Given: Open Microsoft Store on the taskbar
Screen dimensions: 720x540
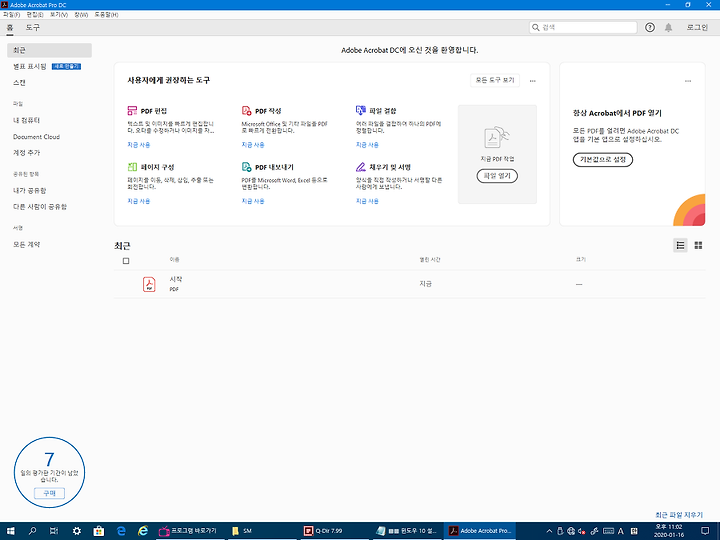Looking at the screenshot, I should (x=99, y=531).
